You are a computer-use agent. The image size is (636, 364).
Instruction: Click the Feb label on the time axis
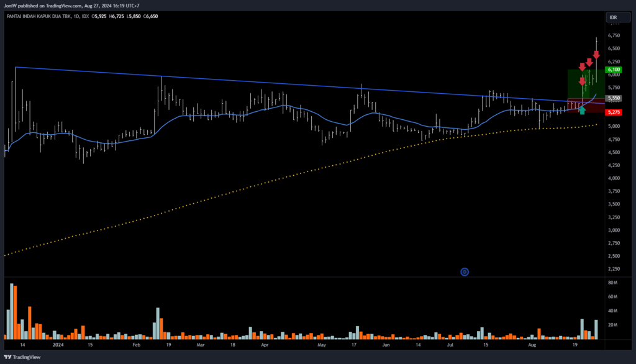(137, 344)
